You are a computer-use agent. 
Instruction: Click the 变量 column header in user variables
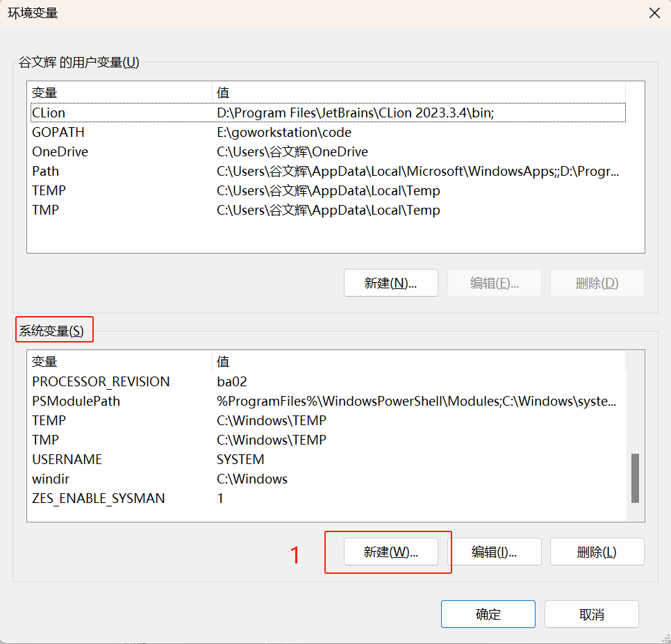click(x=121, y=92)
